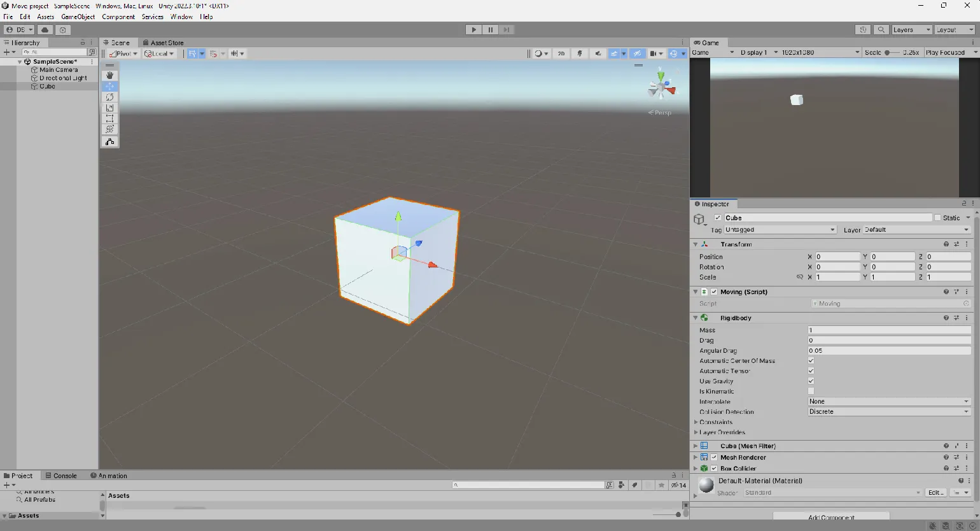The image size is (980, 531).
Task: Select the Rect transform tool
Action: (109, 119)
